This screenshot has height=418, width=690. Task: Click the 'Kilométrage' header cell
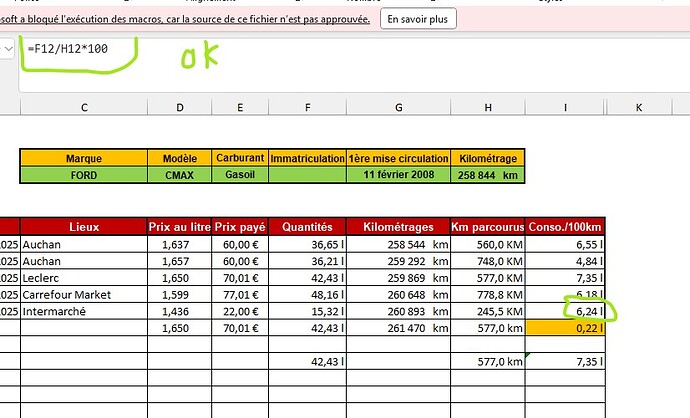(488, 158)
